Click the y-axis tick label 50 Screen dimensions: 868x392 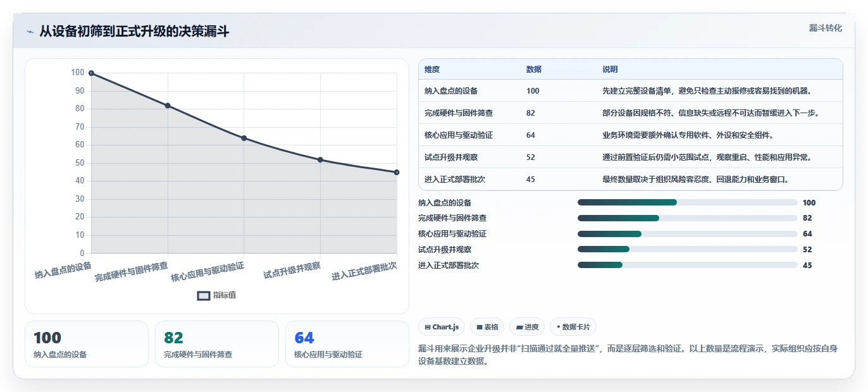pos(80,162)
